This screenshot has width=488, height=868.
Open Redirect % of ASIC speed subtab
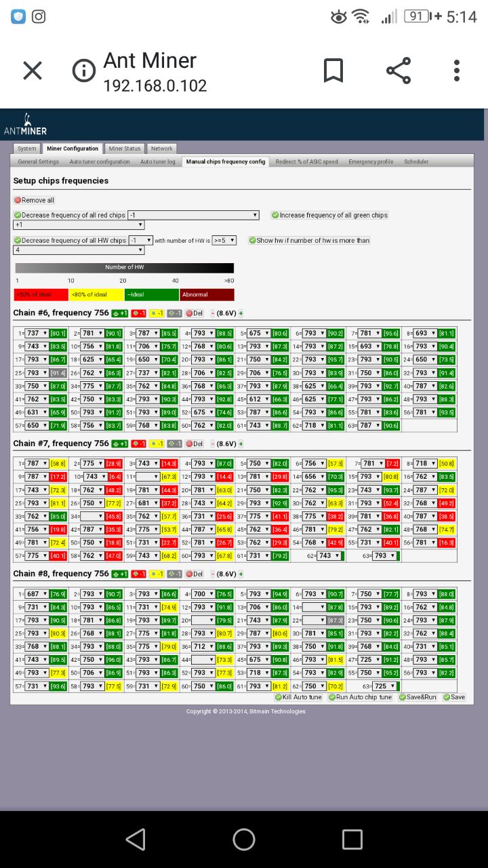(306, 161)
